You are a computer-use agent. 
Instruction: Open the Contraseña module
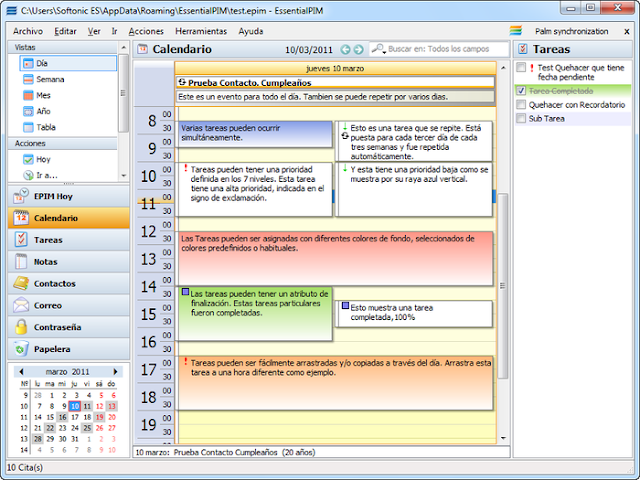pyautogui.click(x=69, y=327)
